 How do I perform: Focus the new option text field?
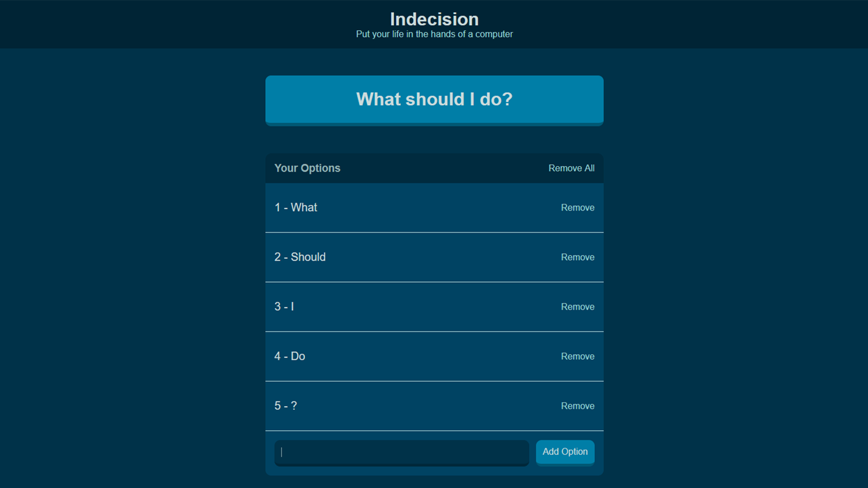[x=401, y=452]
